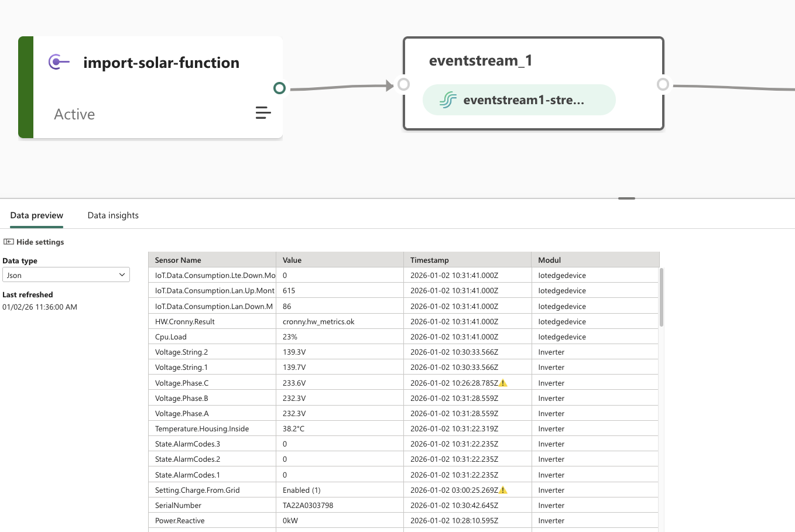This screenshot has width=795, height=532.
Task: Click input connector of eventstream_1 node
Action: [x=403, y=84]
